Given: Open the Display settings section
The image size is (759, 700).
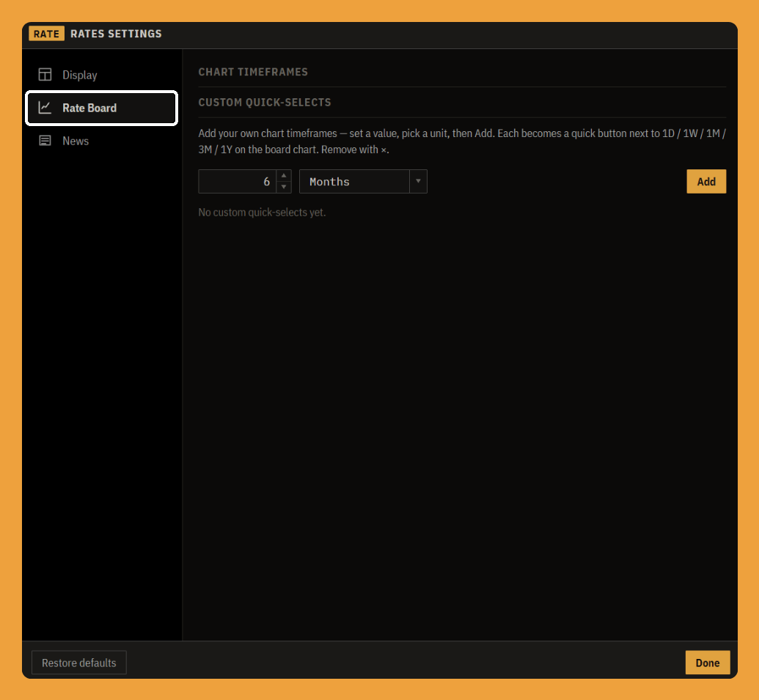Looking at the screenshot, I should coord(102,75).
